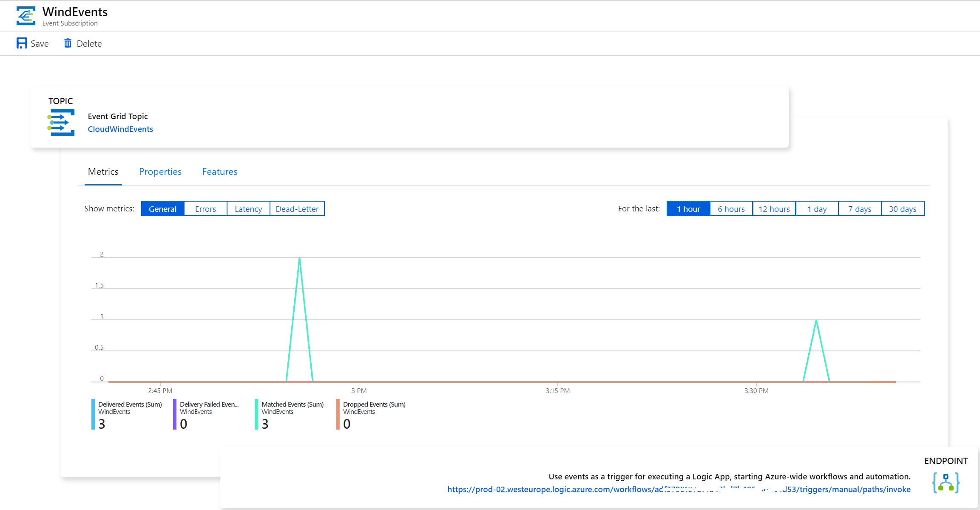Screen dimensions: 980x510
Task: Click the Event Grid Topic icon
Action: point(61,123)
